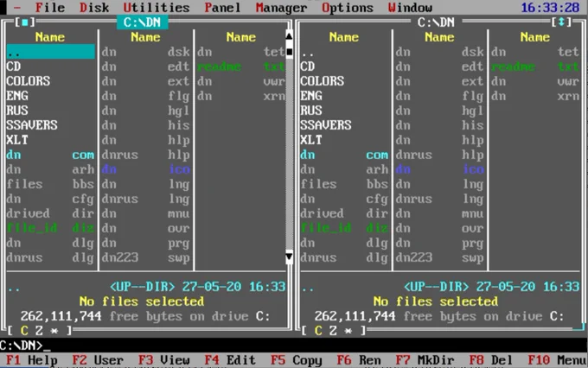Open the Window menu

[x=410, y=8]
